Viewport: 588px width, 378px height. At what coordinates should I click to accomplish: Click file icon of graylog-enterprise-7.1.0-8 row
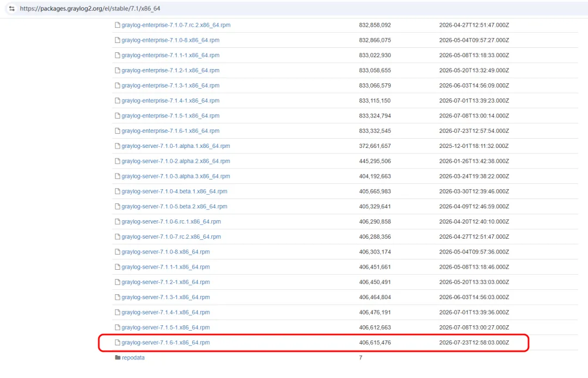point(118,40)
